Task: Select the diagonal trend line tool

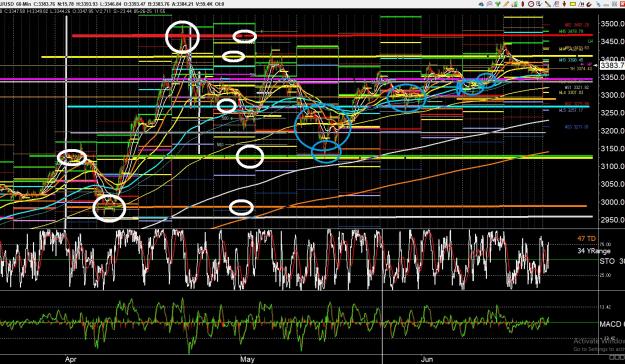Action: point(548,4)
